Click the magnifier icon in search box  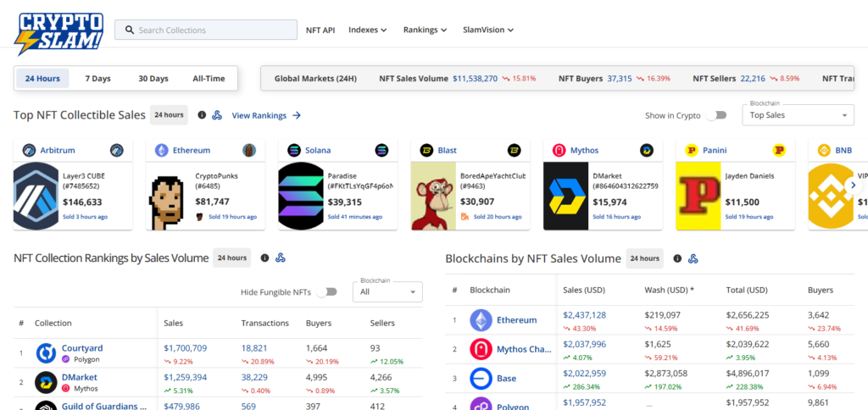130,30
